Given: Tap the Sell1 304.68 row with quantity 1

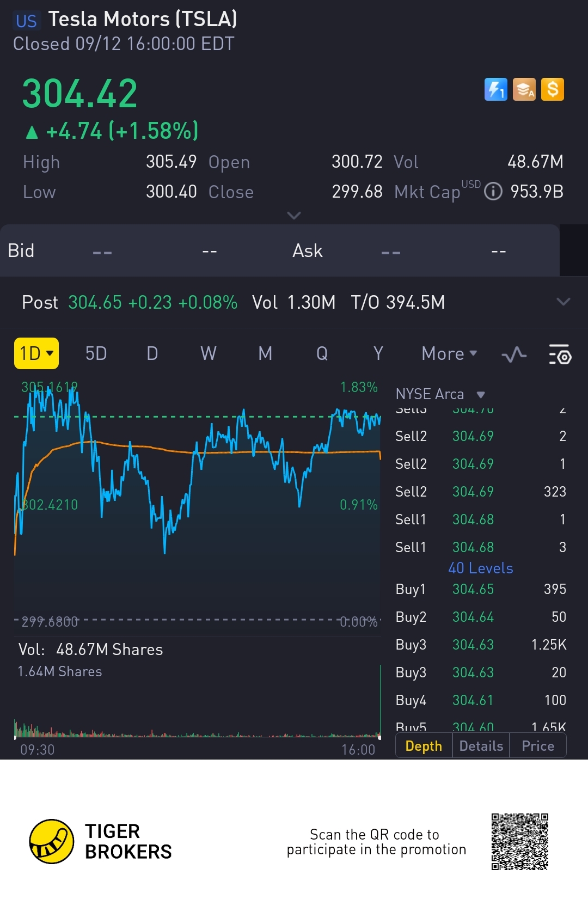Looking at the screenshot, I should [x=481, y=519].
